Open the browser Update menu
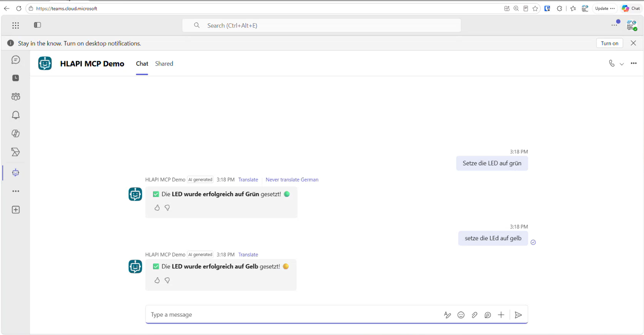The image size is (644, 335). pyautogui.click(x=605, y=9)
